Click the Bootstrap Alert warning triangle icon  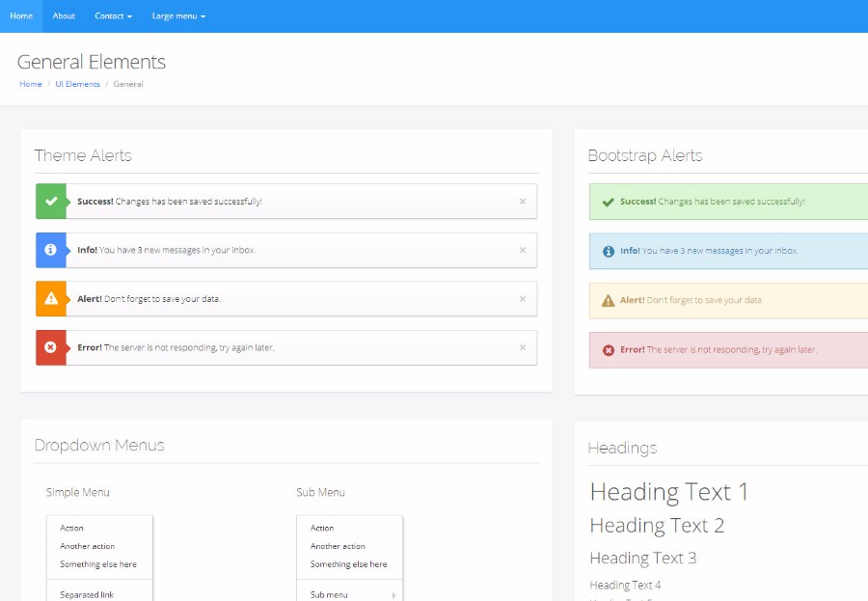click(608, 300)
